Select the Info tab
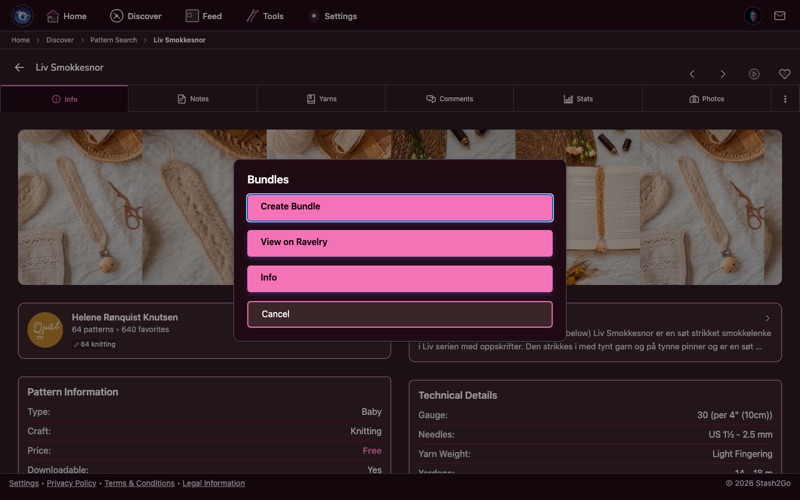The width and height of the screenshot is (800, 500). click(64, 99)
